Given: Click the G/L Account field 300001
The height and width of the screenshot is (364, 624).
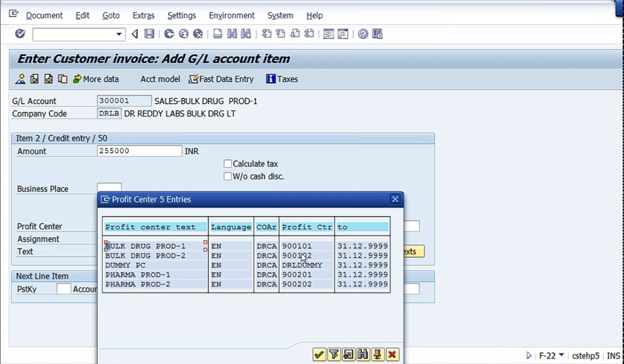Looking at the screenshot, I should click(124, 100).
